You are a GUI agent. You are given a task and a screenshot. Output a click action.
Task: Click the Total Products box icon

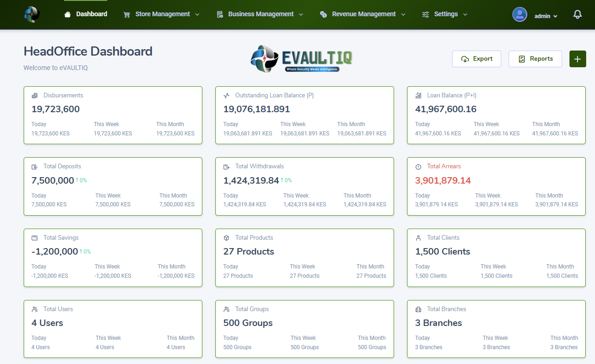pyautogui.click(x=226, y=237)
